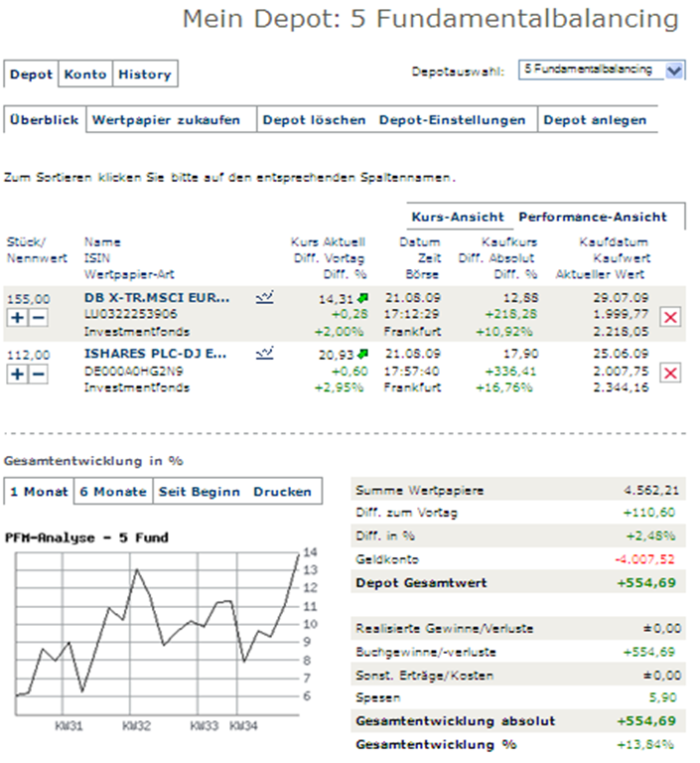Sort by Kaufwert column header
The image size is (700, 763).
coord(622,258)
